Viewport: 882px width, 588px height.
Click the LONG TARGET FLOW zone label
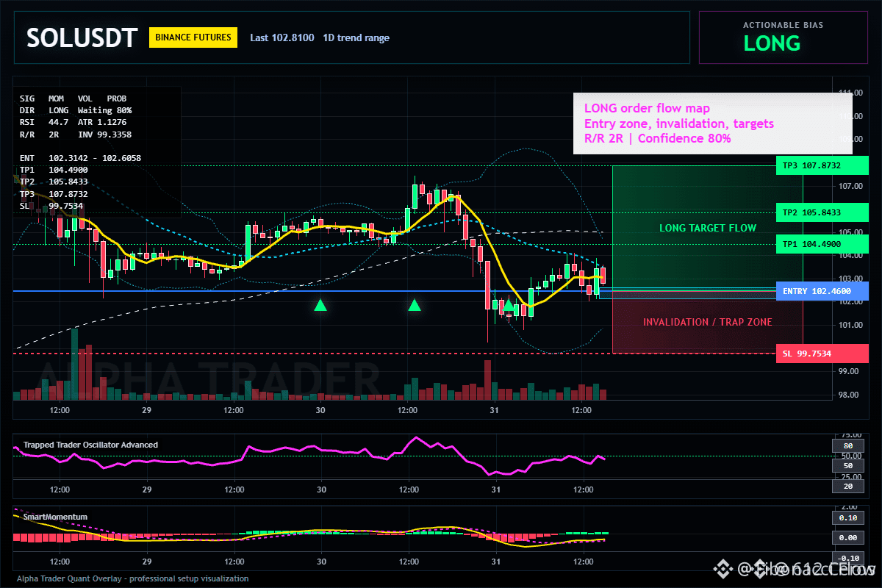pyautogui.click(x=707, y=228)
